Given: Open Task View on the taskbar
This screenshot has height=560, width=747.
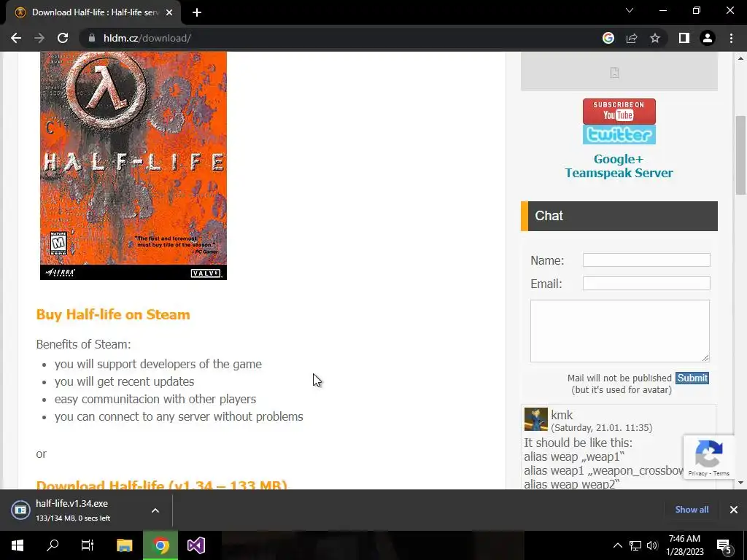Looking at the screenshot, I should (88, 545).
